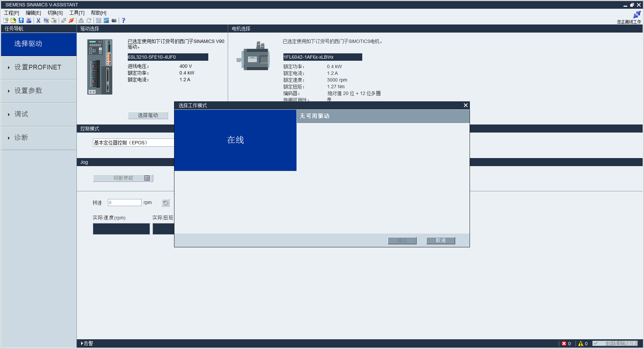Open the 基本定位器控制 (EPOS) control mode dropdown
The height and width of the screenshot is (349, 644).
133,143
